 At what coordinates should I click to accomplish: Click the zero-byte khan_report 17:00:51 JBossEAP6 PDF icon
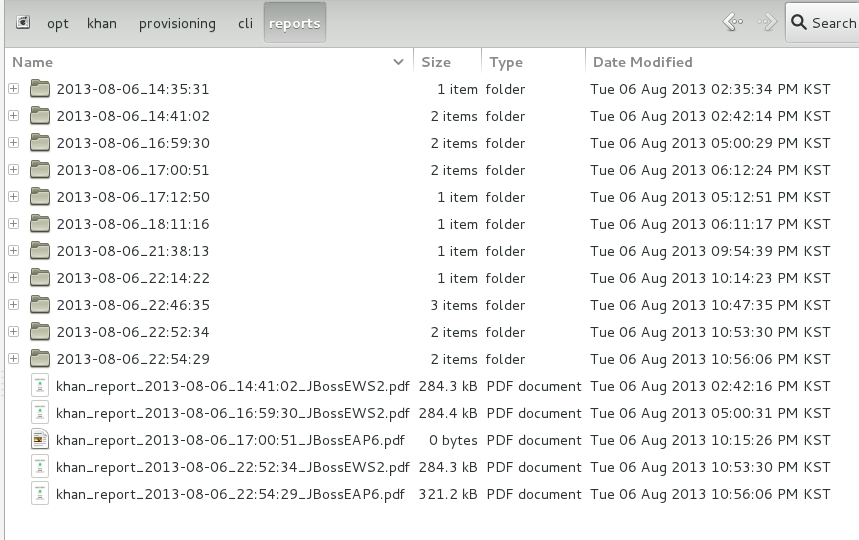tap(39, 440)
